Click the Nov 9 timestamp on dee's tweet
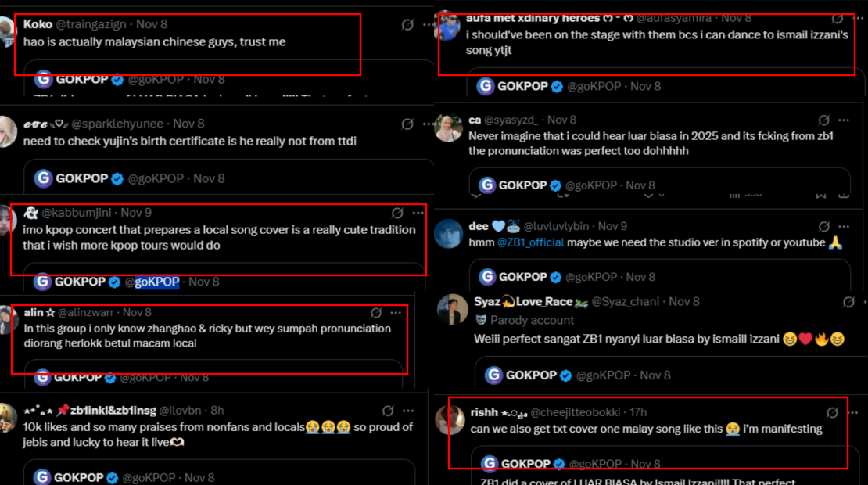The width and height of the screenshot is (868, 485). click(x=612, y=226)
